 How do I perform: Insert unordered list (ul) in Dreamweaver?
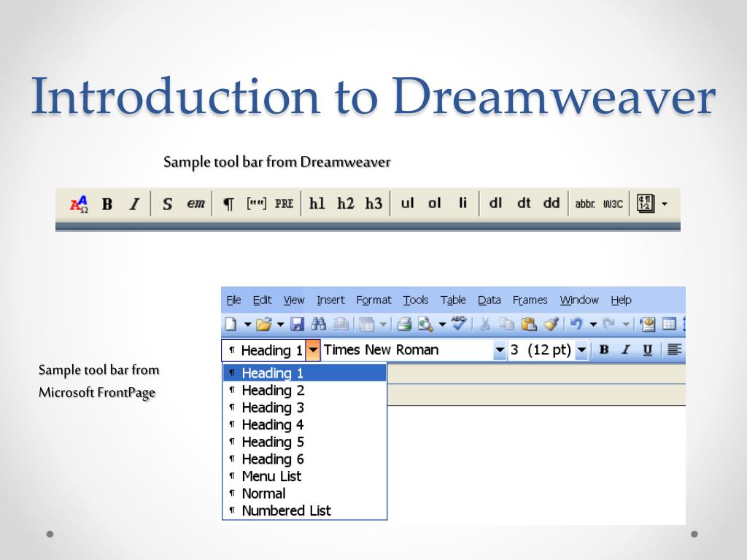[407, 203]
